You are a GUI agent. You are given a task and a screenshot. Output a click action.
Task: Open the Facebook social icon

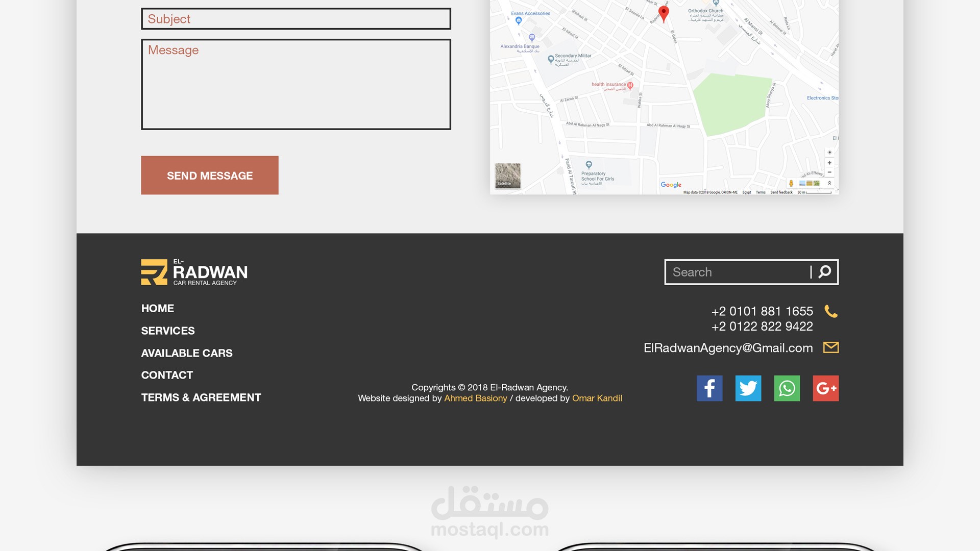(709, 388)
